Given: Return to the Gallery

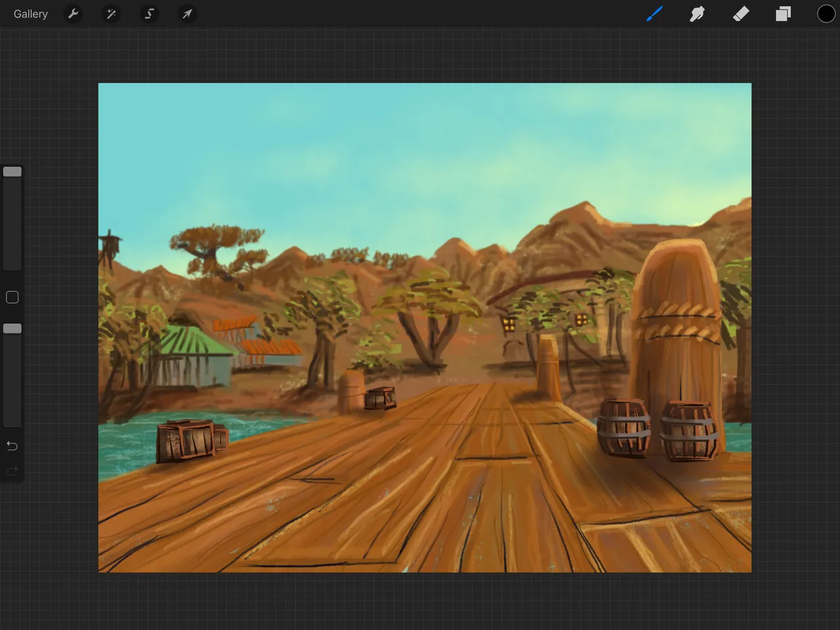Looking at the screenshot, I should click(31, 14).
